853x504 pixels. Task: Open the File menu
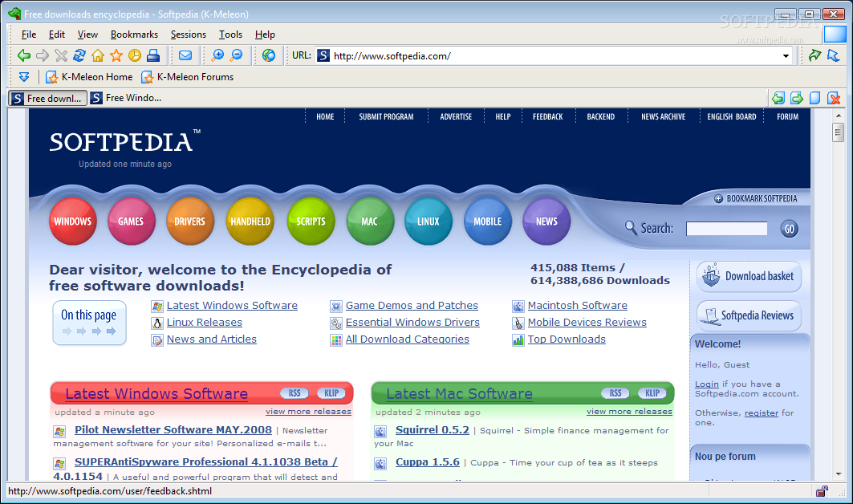point(29,35)
